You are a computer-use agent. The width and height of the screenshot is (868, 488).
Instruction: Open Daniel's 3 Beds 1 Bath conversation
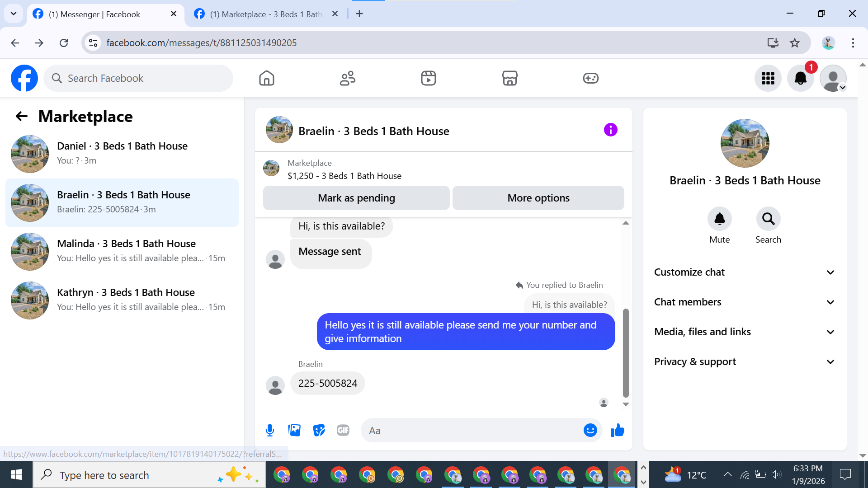click(122, 154)
